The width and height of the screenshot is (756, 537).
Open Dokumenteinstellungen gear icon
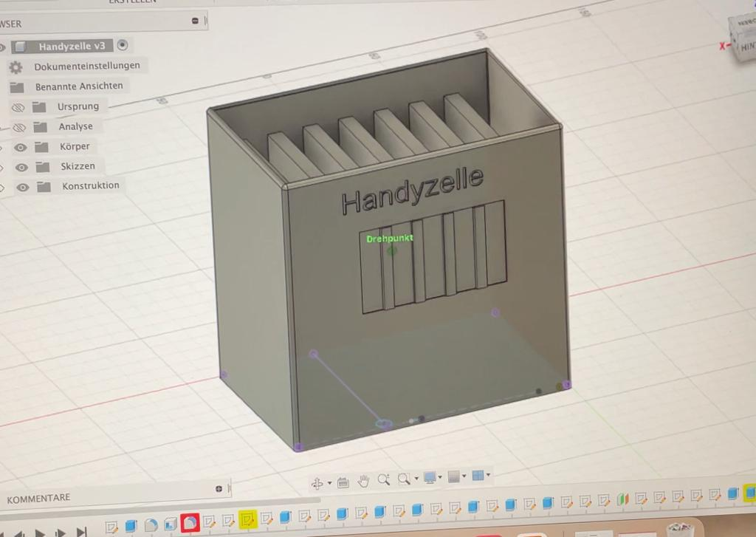pyautogui.click(x=16, y=67)
